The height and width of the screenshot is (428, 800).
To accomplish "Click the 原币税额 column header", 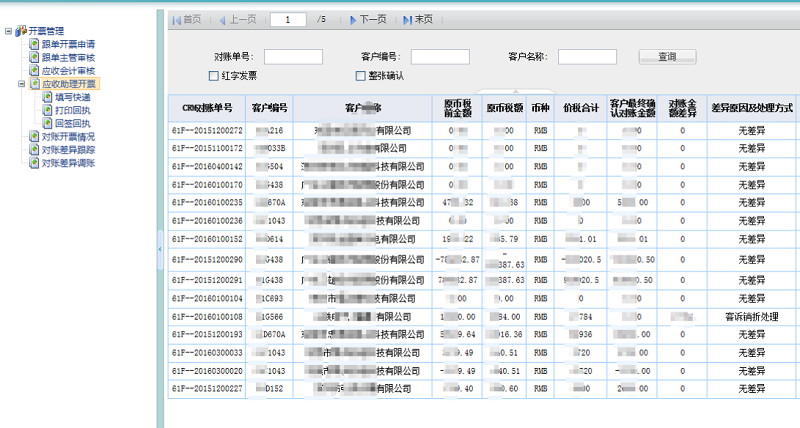I will (x=505, y=108).
